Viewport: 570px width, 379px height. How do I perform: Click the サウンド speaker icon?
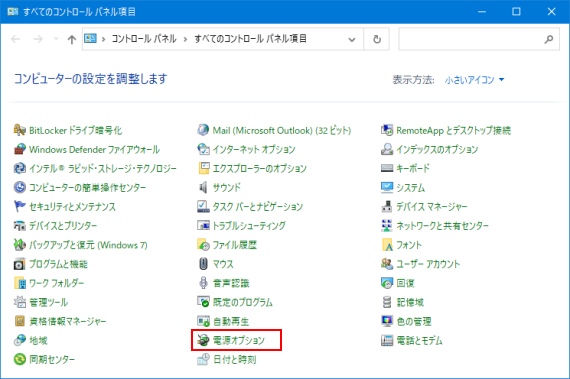coord(203,188)
